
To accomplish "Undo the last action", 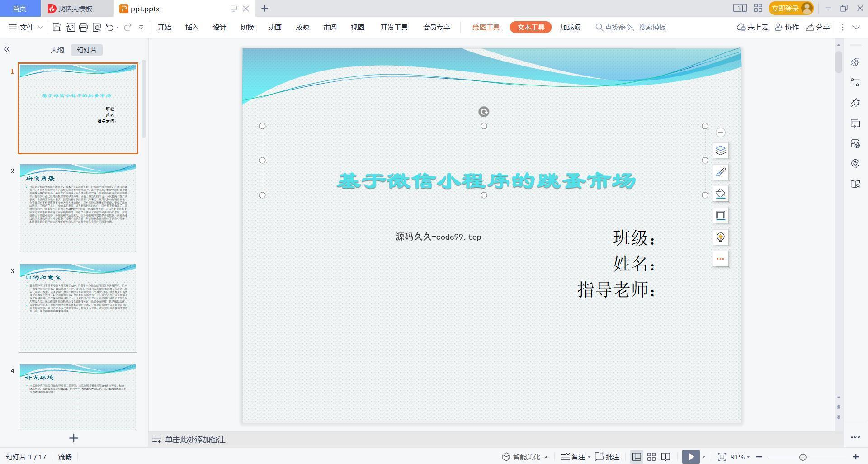I will tap(109, 27).
